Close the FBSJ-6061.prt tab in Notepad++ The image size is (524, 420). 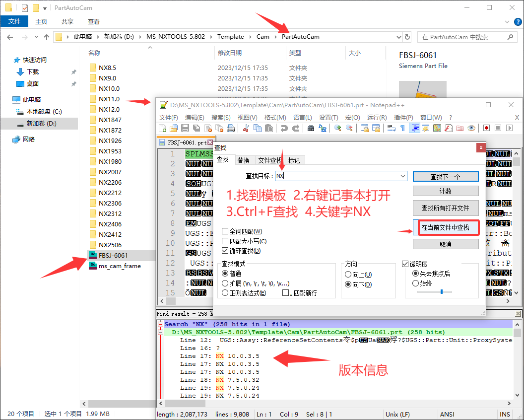coord(210,142)
